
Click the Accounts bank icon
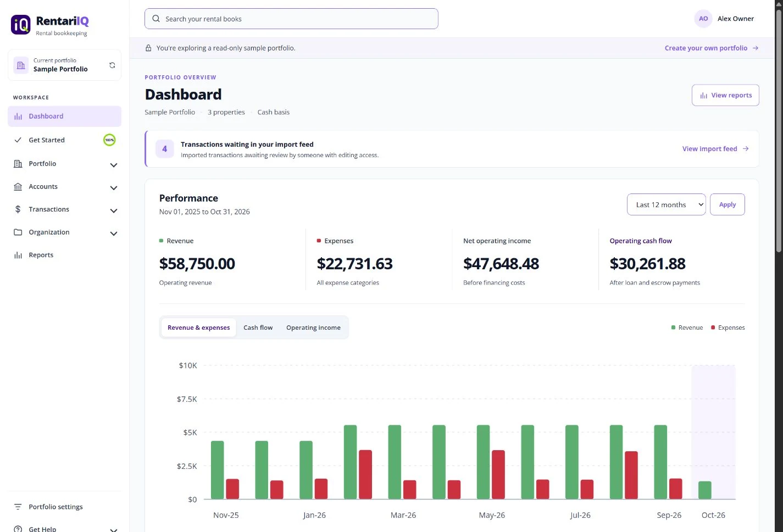pos(18,187)
